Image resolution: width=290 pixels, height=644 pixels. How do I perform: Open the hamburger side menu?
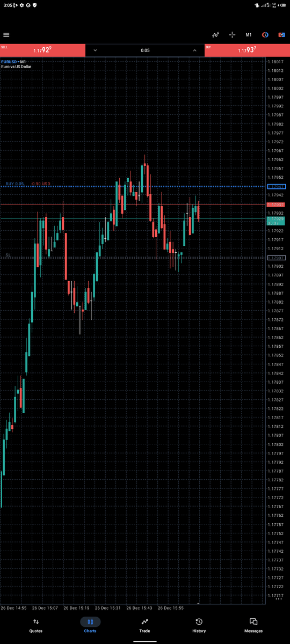click(6, 35)
